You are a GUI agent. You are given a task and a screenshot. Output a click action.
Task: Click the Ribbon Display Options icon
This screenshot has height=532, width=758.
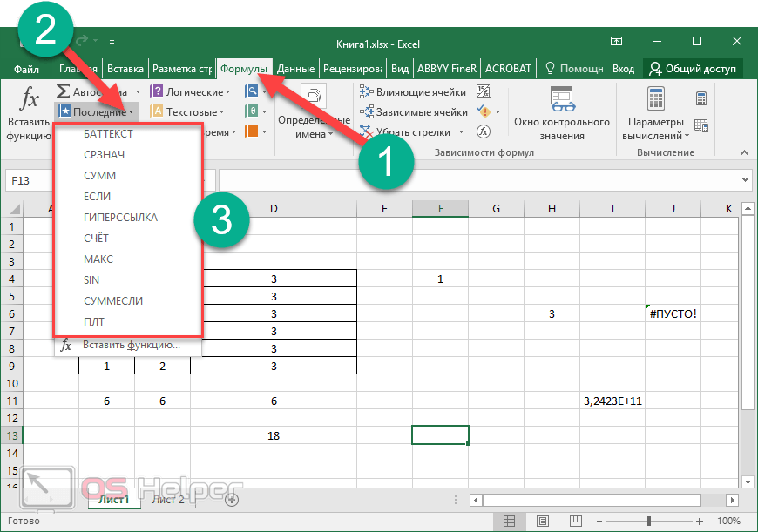pyautogui.click(x=616, y=42)
